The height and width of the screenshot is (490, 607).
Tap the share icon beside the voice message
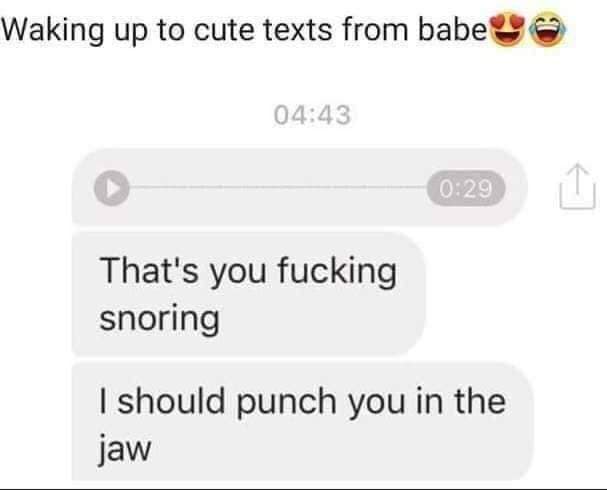577,187
